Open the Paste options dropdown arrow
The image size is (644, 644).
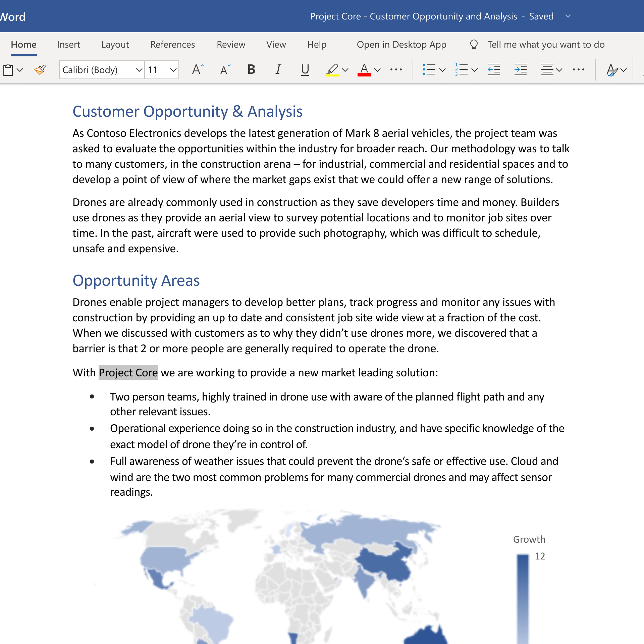[x=20, y=70]
